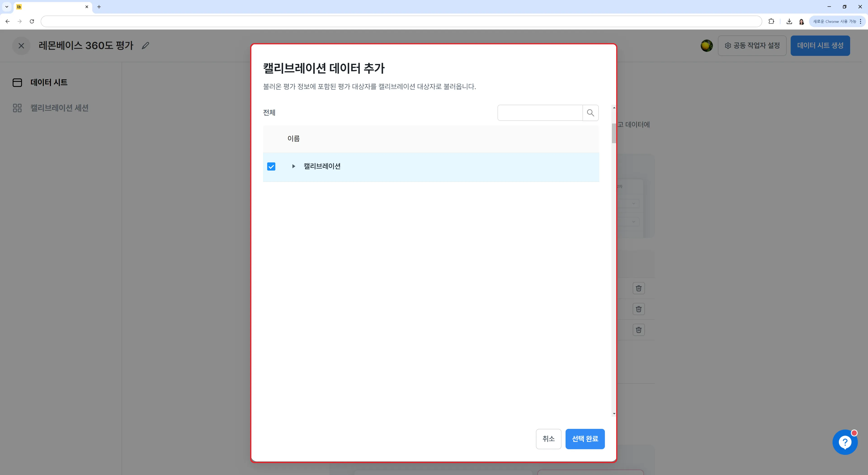
Task: Open the tab search dropdown arrow
Action: pos(7,7)
